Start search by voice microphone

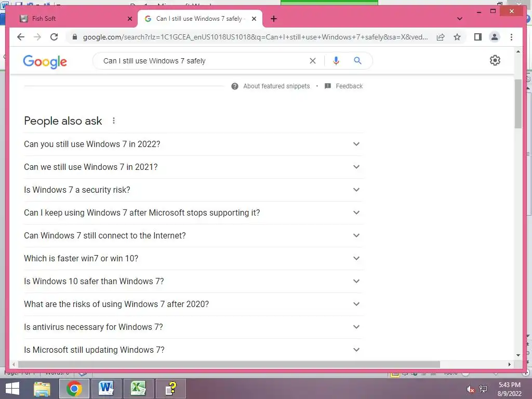(x=336, y=61)
